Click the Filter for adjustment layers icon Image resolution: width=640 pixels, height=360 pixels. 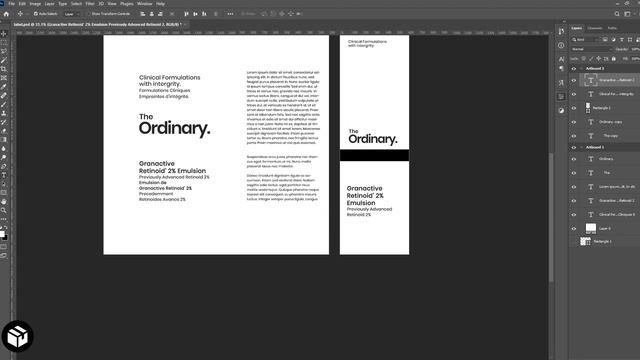click(613, 40)
